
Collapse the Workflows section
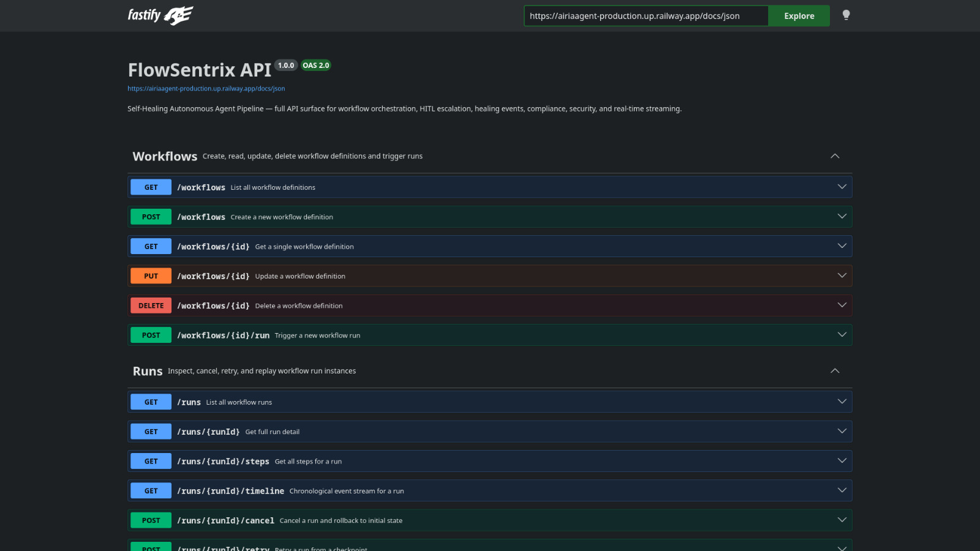click(x=835, y=156)
